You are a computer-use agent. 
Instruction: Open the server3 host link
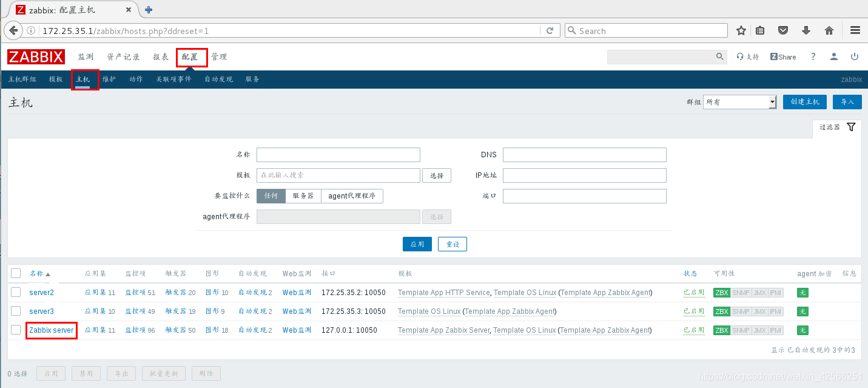pos(41,311)
